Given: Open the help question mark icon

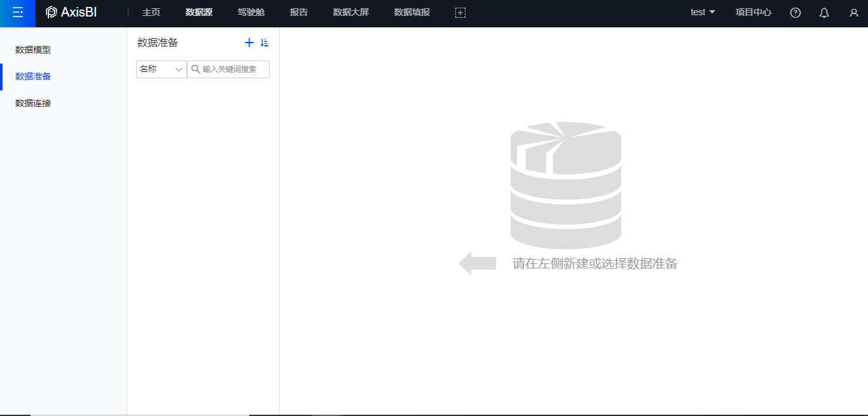Looking at the screenshot, I should coord(795,13).
